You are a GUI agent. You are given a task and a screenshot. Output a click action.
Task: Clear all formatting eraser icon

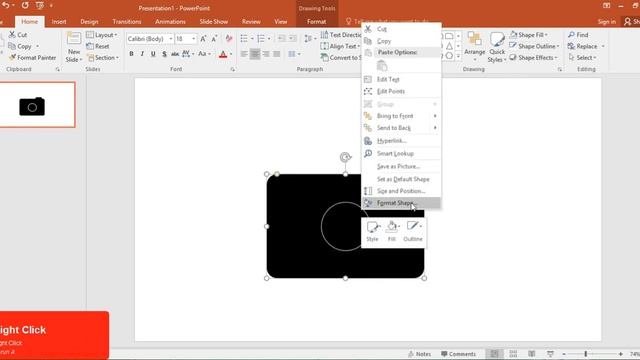[229, 39]
